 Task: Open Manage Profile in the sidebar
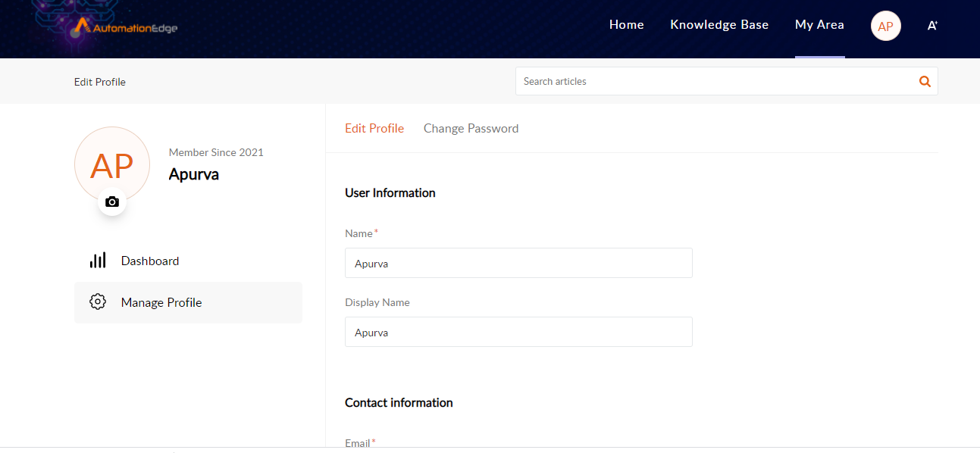(188, 303)
